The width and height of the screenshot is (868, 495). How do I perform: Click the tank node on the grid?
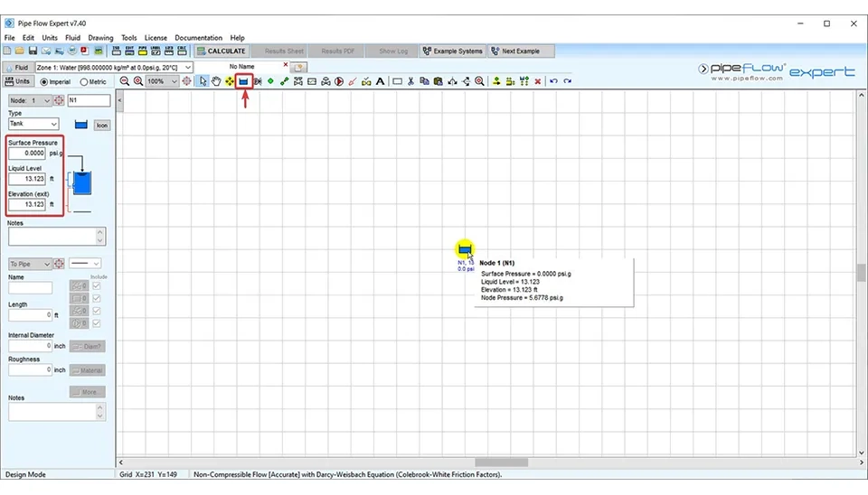click(x=465, y=249)
